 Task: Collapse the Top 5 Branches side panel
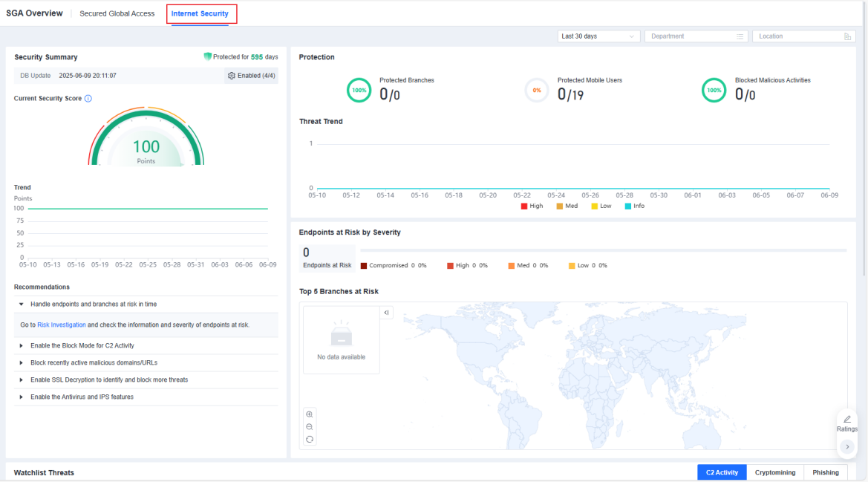[x=386, y=313]
